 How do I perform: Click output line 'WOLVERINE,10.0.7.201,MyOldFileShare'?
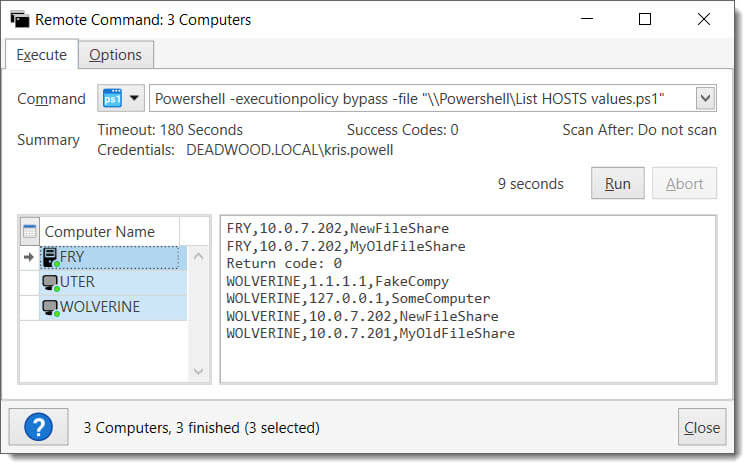tap(371, 333)
